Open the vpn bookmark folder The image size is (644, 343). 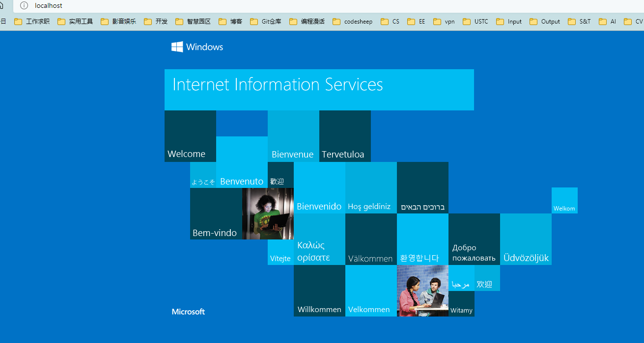click(x=444, y=22)
